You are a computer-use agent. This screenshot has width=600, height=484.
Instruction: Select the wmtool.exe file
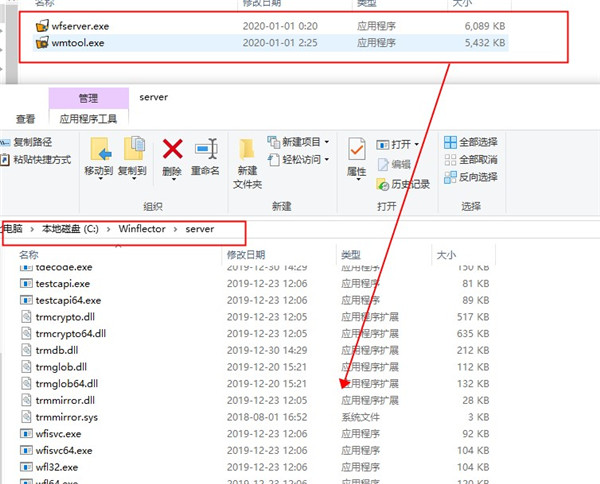272,42
